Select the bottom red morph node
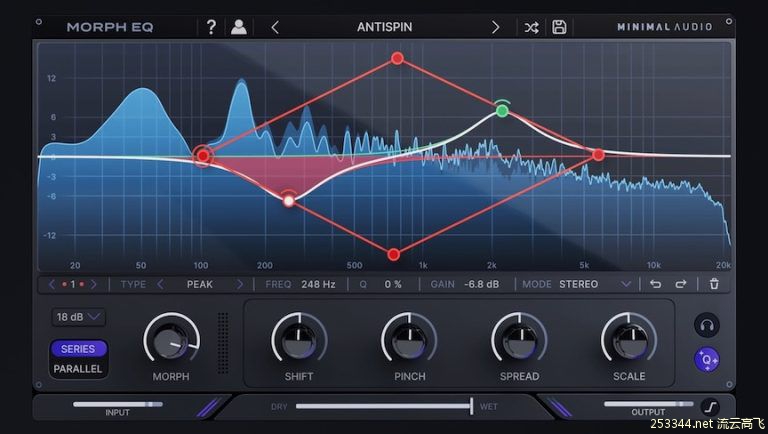This screenshot has height=434, width=768. pos(393,255)
